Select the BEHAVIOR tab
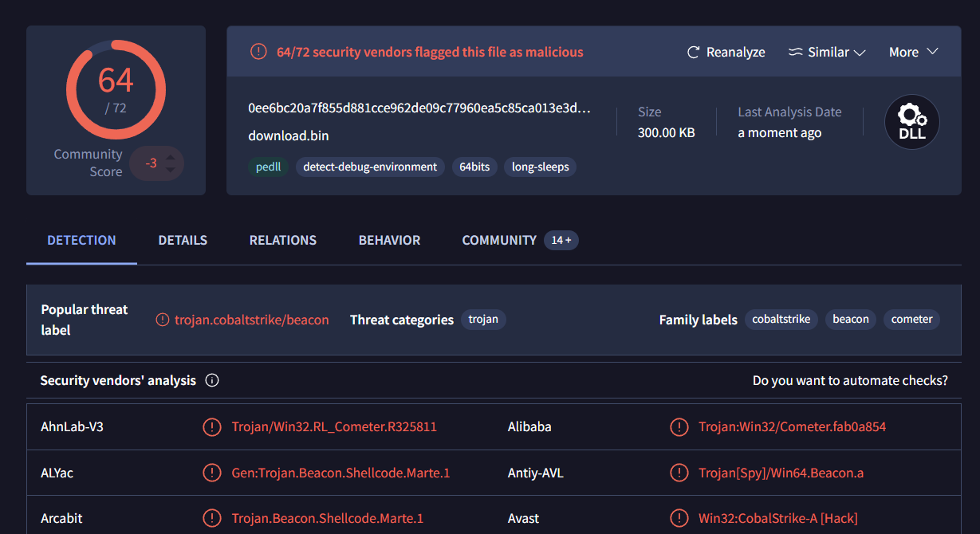This screenshot has height=534, width=980. [x=389, y=240]
